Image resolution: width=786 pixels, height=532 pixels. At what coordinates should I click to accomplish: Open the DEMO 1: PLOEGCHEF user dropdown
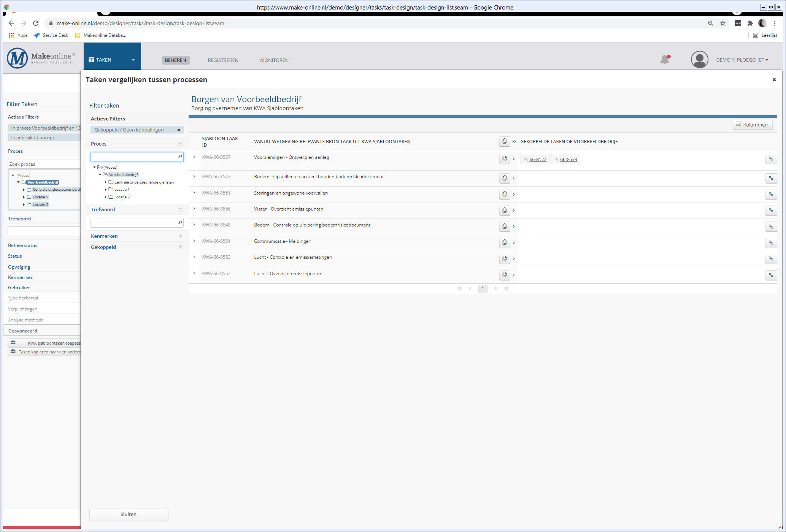(742, 60)
